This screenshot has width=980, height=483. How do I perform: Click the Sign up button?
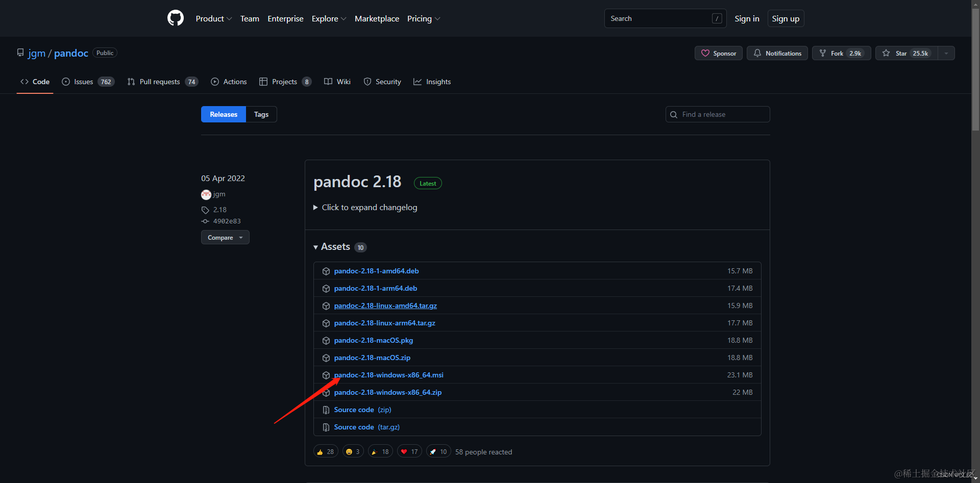coord(786,18)
